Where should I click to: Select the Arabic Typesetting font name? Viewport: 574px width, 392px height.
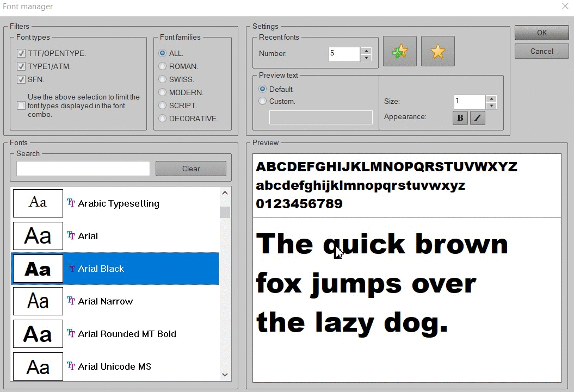point(119,203)
